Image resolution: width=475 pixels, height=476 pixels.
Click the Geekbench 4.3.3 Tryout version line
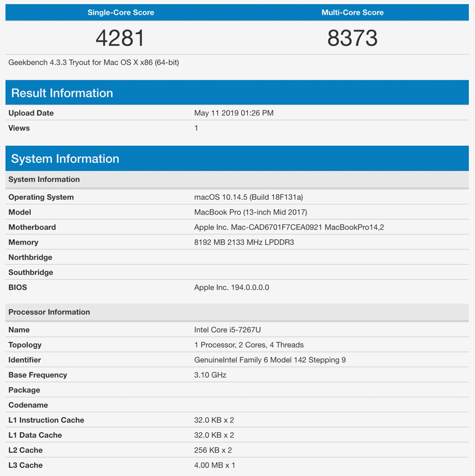[x=93, y=63]
